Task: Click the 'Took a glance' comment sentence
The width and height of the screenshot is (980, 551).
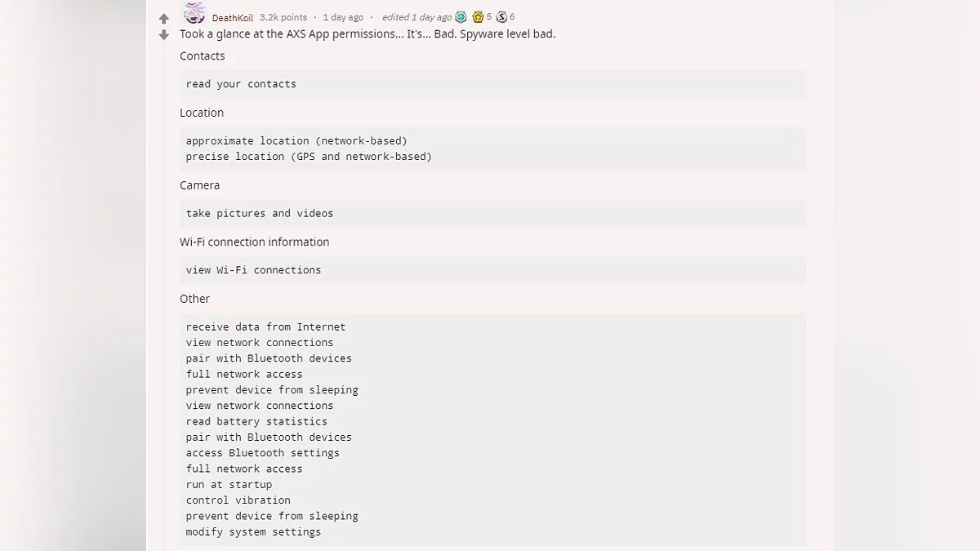Action: (x=367, y=34)
